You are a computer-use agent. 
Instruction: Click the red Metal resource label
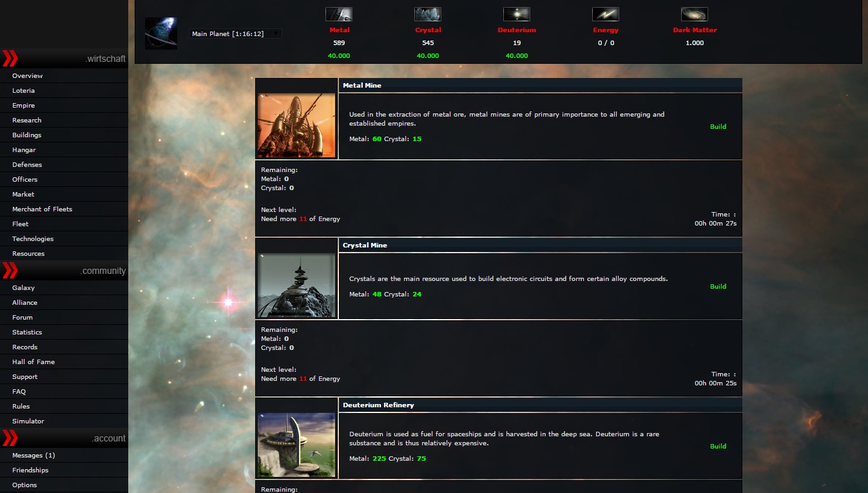[x=340, y=30]
